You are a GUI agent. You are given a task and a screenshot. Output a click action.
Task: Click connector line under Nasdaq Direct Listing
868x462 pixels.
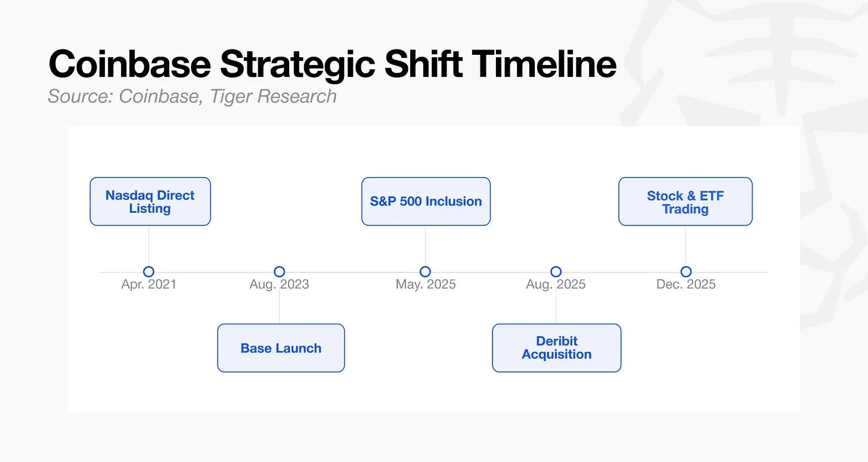148,246
